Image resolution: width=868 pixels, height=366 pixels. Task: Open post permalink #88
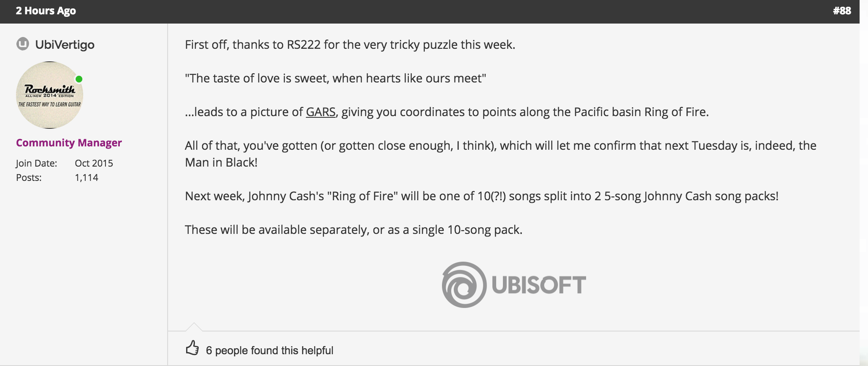pyautogui.click(x=842, y=11)
